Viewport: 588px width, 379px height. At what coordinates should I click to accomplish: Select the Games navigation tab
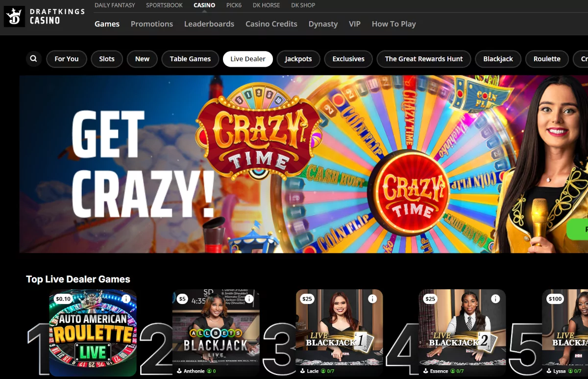[x=107, y=24]
